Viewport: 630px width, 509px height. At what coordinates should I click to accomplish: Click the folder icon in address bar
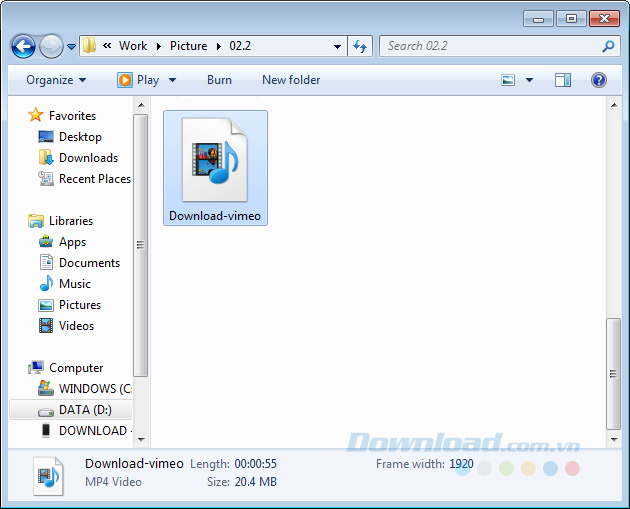[x=89, y=46]
